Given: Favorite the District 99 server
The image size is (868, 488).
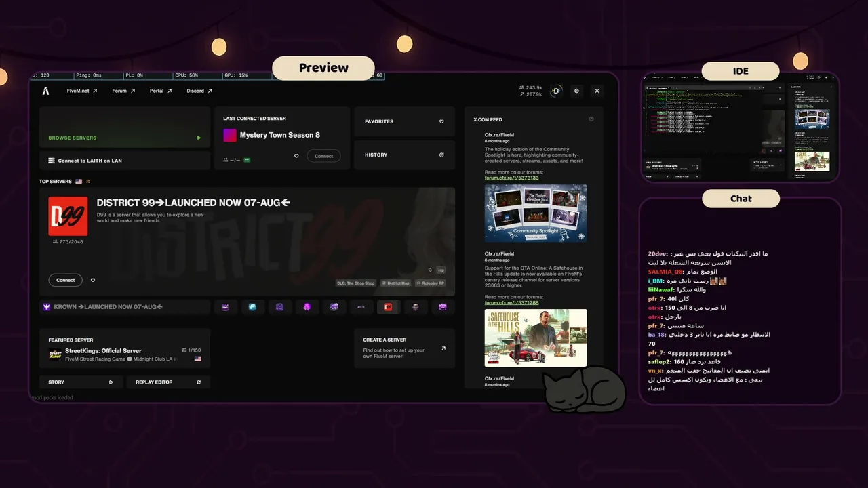Looking at the screenshot, I should (x=93, y=280).
